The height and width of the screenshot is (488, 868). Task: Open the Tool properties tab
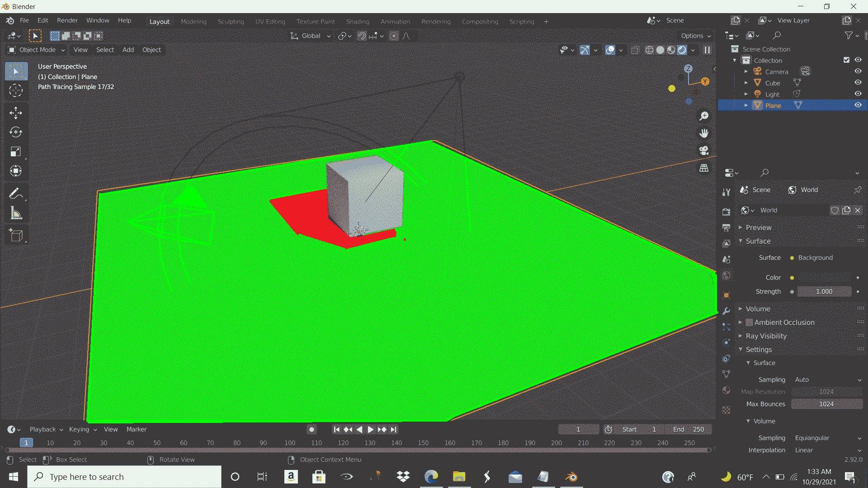726,192
